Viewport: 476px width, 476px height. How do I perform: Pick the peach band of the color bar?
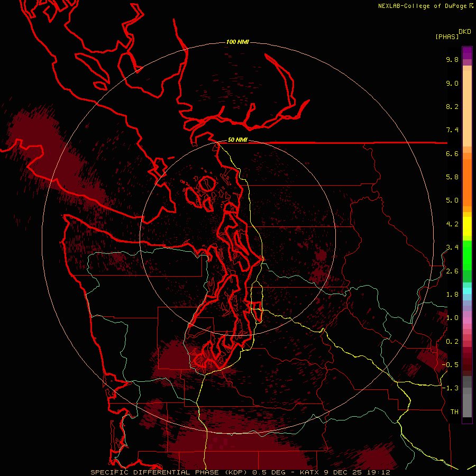click(x=467, y=108)
